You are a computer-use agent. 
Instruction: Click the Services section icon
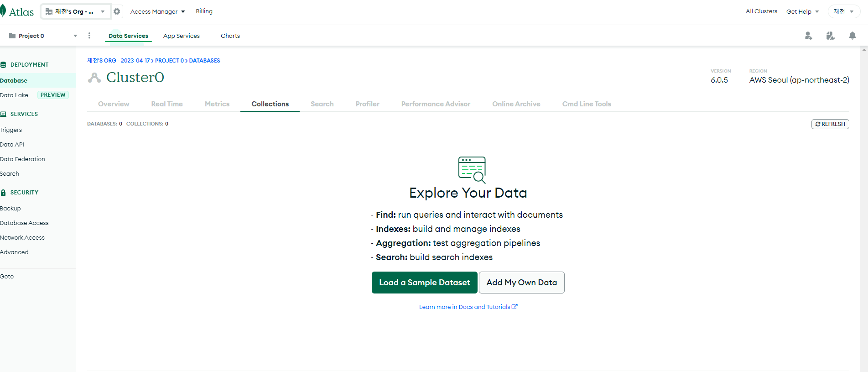click(3, 114)
